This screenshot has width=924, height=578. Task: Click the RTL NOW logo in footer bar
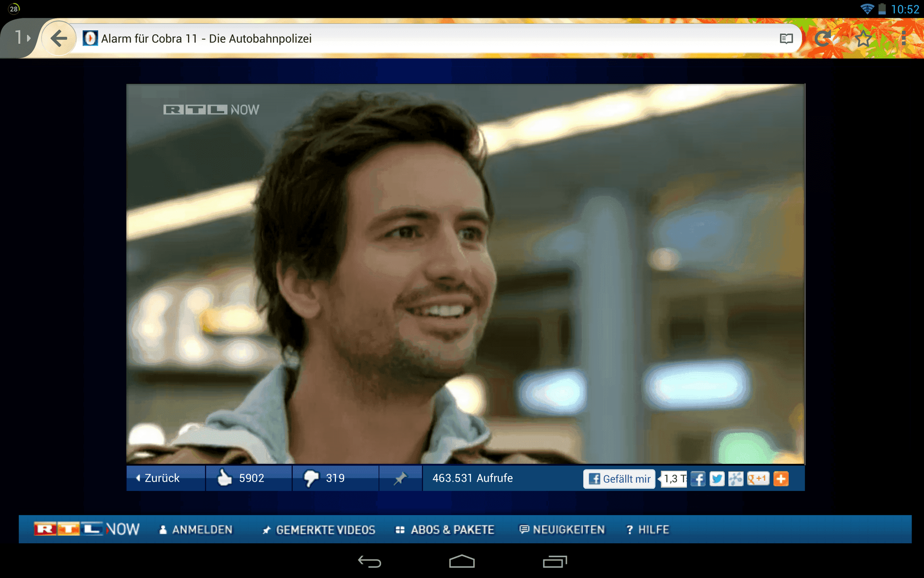[x=87, y=529]
